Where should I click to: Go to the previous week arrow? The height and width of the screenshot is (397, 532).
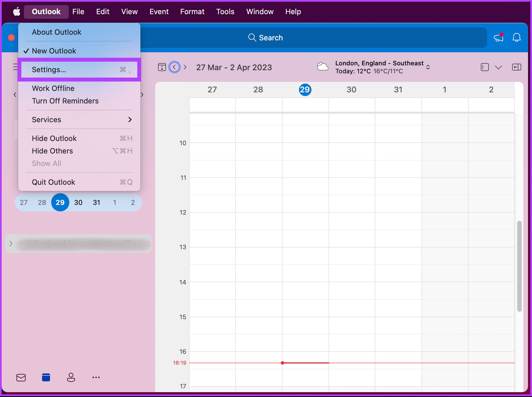pos(174,67)
